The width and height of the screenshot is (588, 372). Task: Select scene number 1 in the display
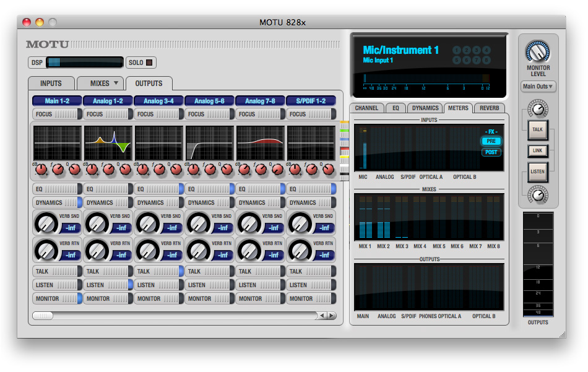pyautogui.click(x=457, y=50)
